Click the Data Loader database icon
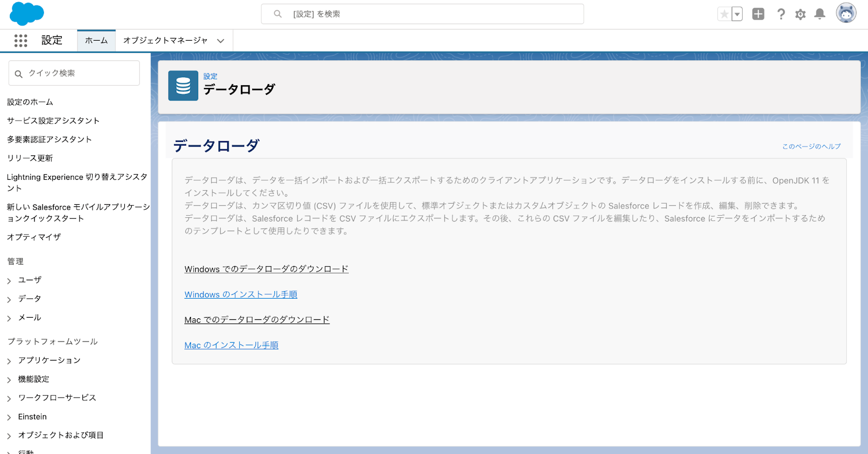The width and height of the screenshot is (868, 454). 183,86
